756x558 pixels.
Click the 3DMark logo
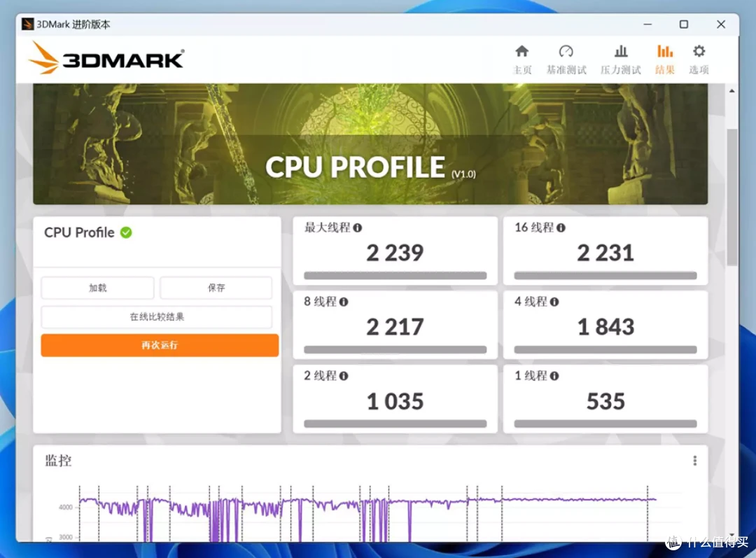click(x=106, y=59)
